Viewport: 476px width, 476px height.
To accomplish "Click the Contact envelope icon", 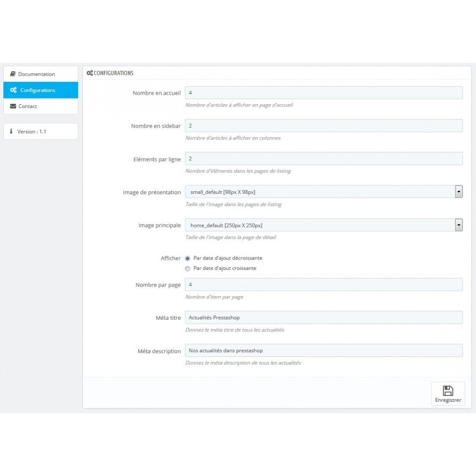I will 13,106.
